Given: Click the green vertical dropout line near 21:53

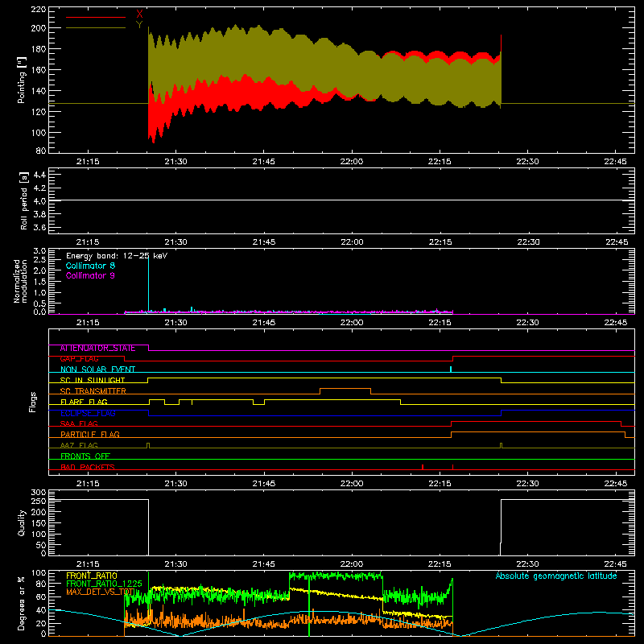Looking at the screenshot, I should point(309,606).
